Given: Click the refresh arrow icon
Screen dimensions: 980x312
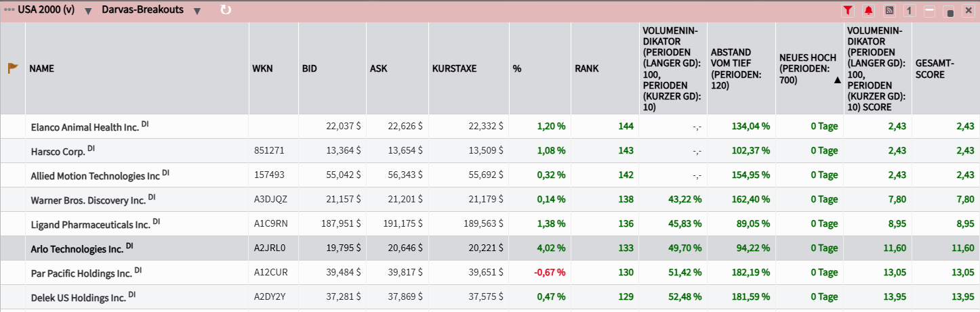Looking at the screenshot, I should [226, 10].
